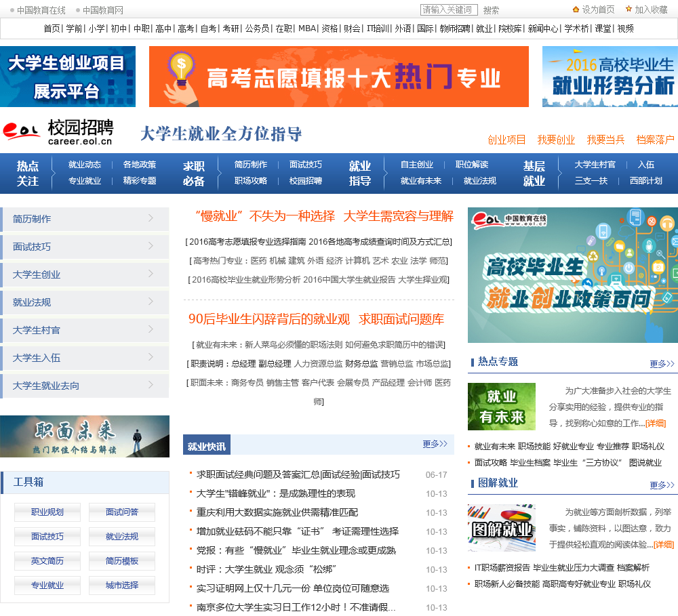Open news 大学生"错峰就业"：是成熟理性的表现

[x=276, y=493]
